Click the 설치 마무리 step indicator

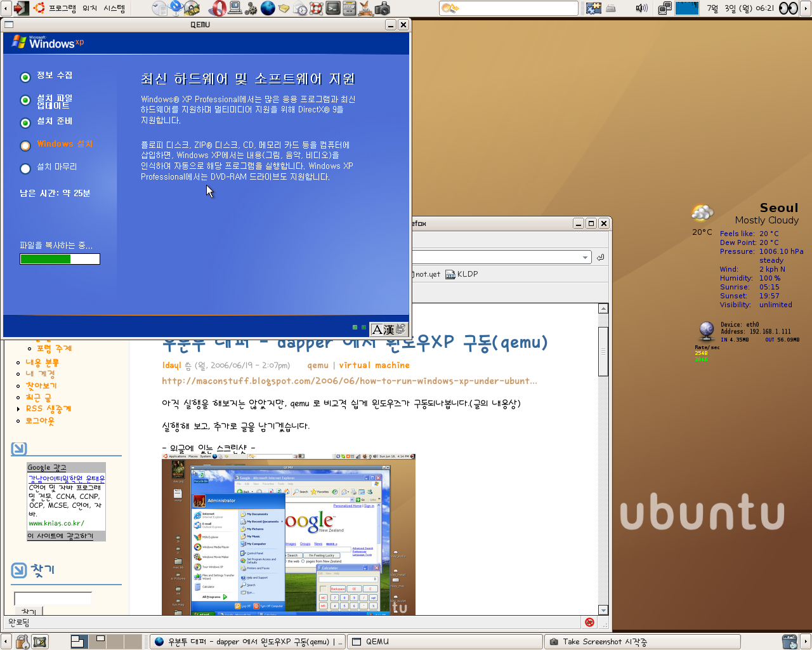[25, 169]
